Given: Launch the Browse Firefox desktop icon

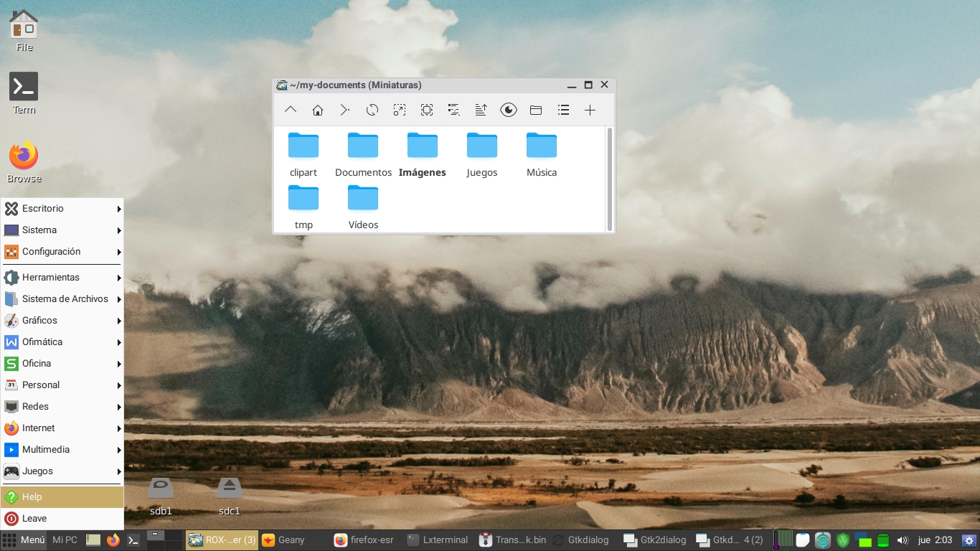Looking at the screenshot, I should point(24,162).
